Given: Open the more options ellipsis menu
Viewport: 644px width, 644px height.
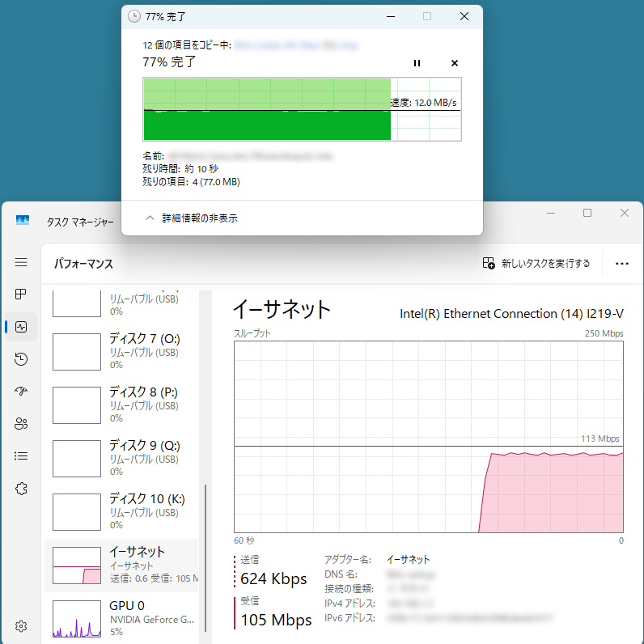Looking at the screenshot, I should [x=621, y=263].
